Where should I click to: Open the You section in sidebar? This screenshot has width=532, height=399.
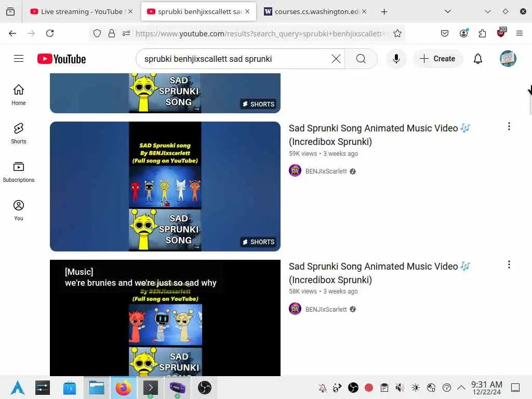tap(19, 210)
